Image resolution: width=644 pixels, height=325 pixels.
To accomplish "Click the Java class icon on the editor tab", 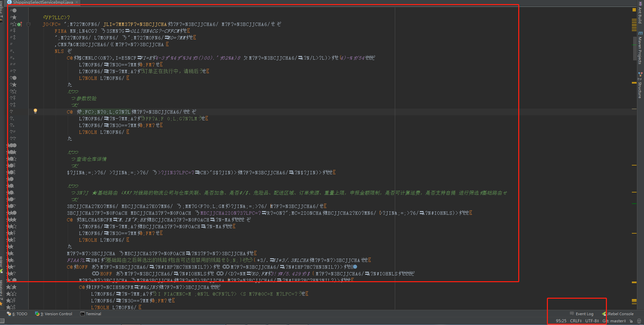I will pos(9,2).
